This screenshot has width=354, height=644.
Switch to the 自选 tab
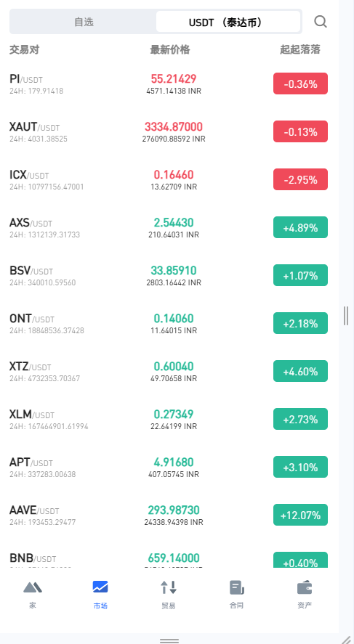click(84, 22)
